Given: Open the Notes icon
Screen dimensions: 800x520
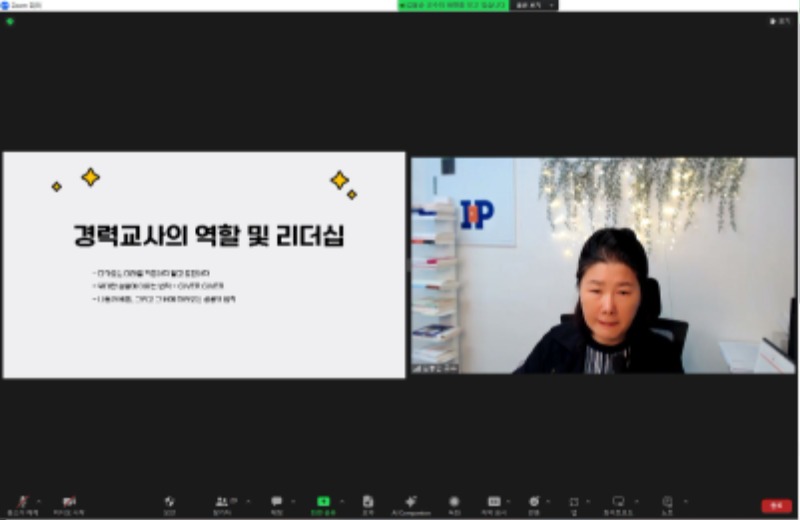Looking at the screenshot, I should 667,502.
